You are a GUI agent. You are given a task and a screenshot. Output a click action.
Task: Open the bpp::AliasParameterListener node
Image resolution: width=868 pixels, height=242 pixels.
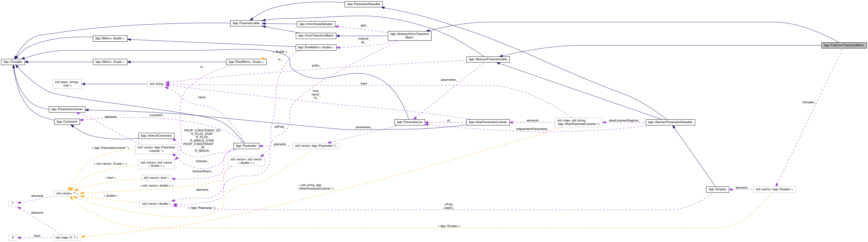tap(488, 122)
